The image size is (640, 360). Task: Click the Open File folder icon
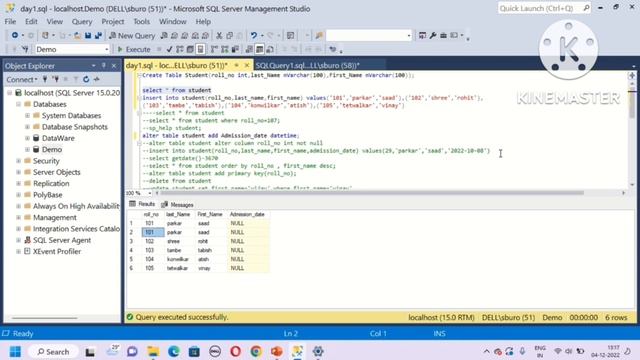(77, 36)
